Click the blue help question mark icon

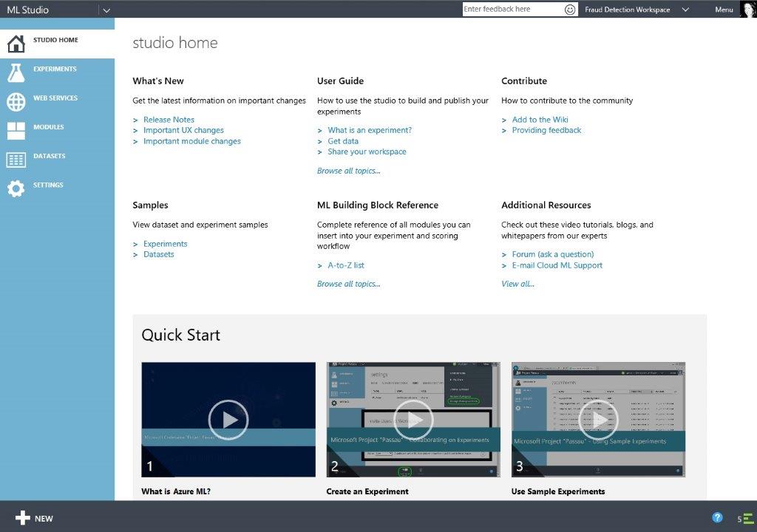pos(717,518)
